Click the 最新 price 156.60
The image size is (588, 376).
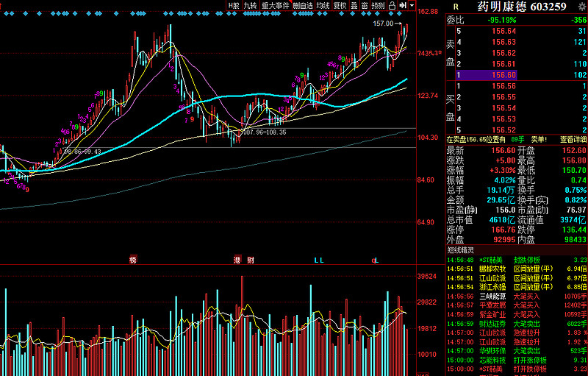click(x=503, y=151)
